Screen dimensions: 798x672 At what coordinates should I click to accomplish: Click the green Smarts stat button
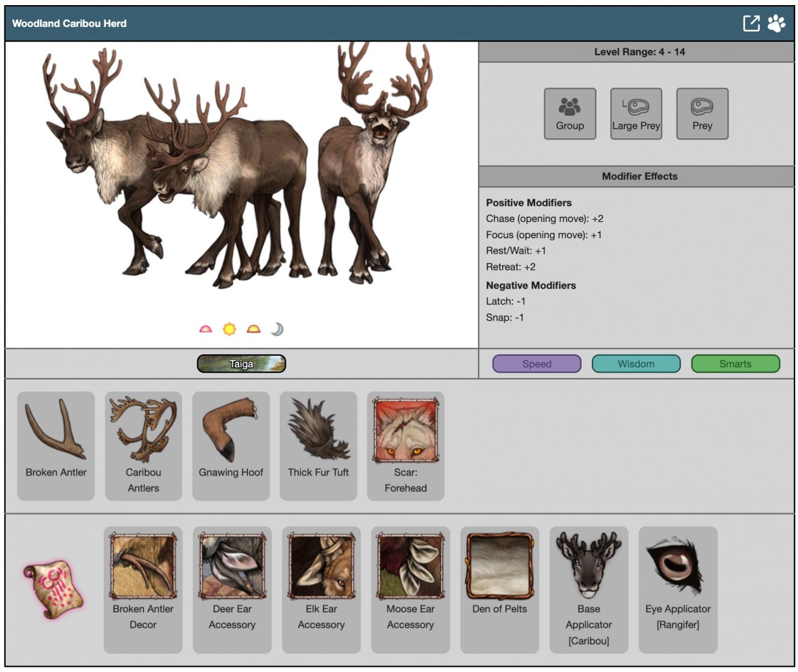[735, 364]
